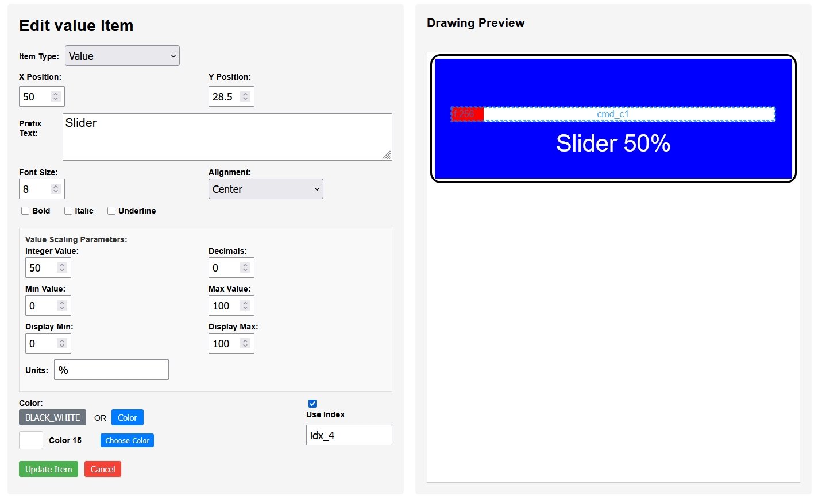
Task: Open the Item Type dropdown
Action: point(122,56)
